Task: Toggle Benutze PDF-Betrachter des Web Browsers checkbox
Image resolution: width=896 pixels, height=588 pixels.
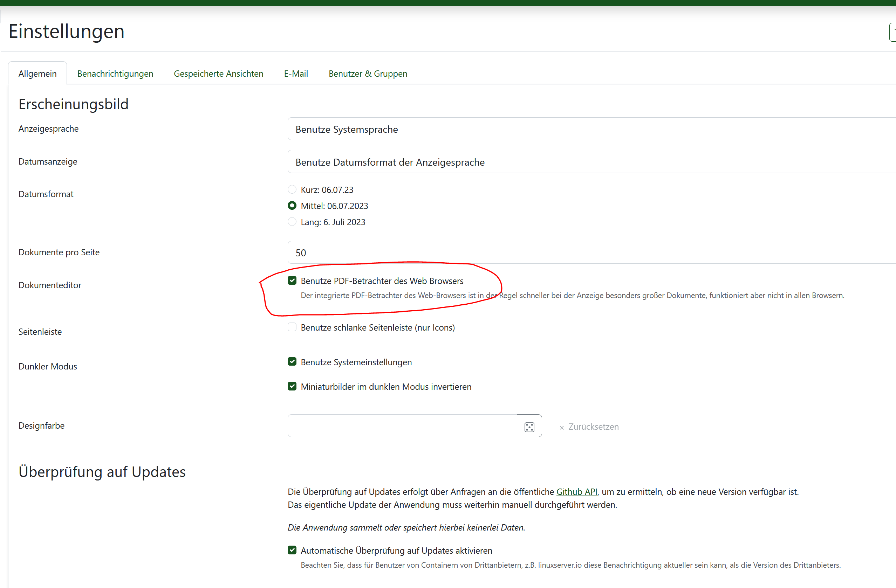Action: tap(292, 281)
